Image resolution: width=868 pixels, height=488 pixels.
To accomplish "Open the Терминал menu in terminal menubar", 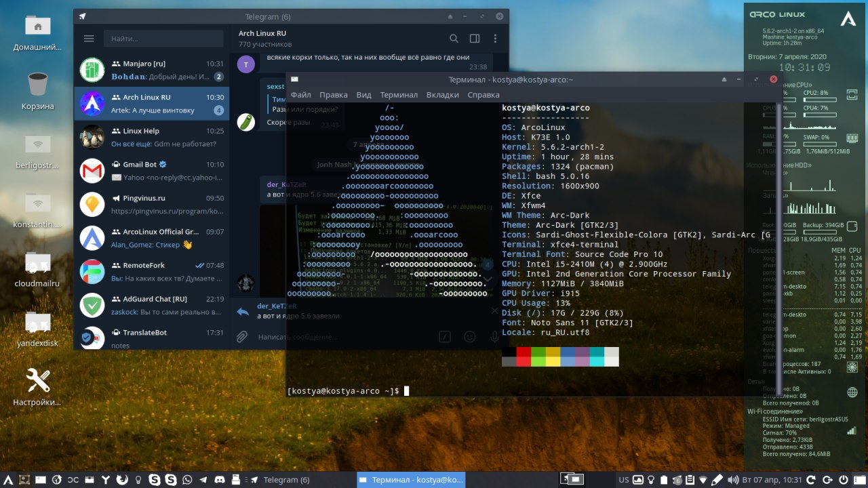I will (x=399, y=95).
